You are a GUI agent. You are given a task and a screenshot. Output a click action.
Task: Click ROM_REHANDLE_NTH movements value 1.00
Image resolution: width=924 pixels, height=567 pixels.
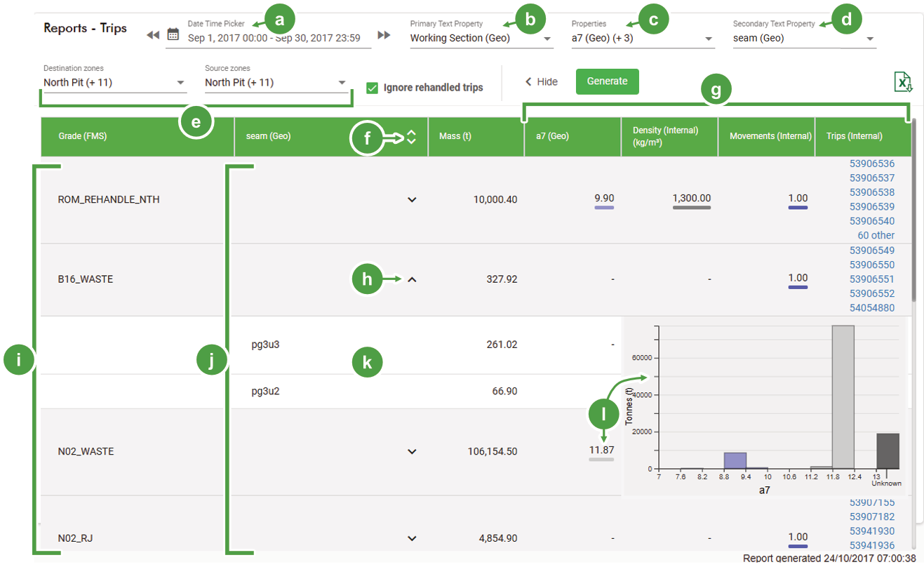[798, 201]
